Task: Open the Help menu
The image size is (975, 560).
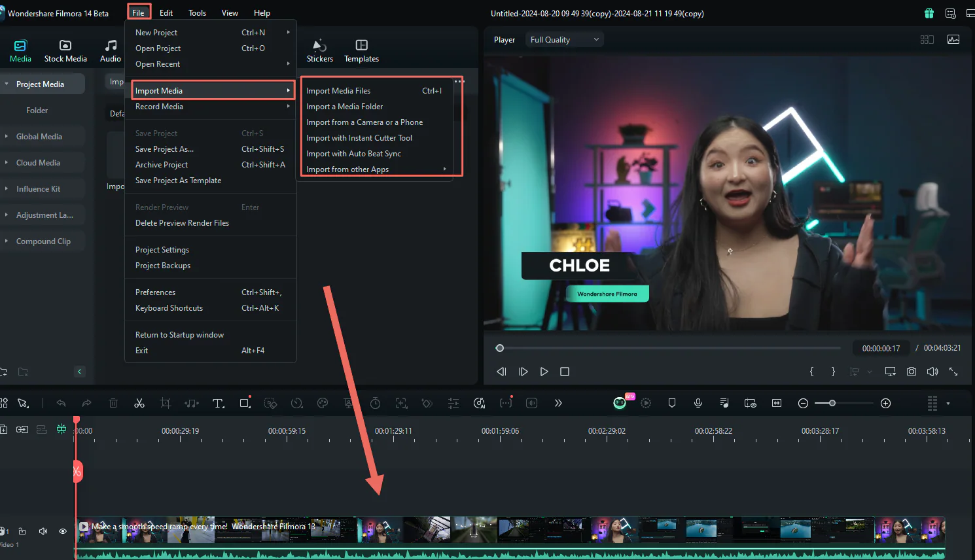Action: click(x=262, y=13)
